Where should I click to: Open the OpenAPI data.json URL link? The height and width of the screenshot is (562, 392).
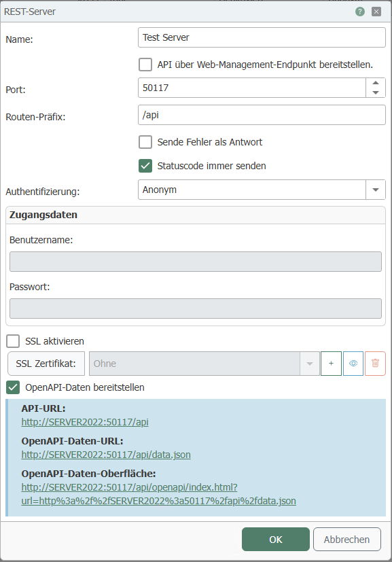[106, 455]
